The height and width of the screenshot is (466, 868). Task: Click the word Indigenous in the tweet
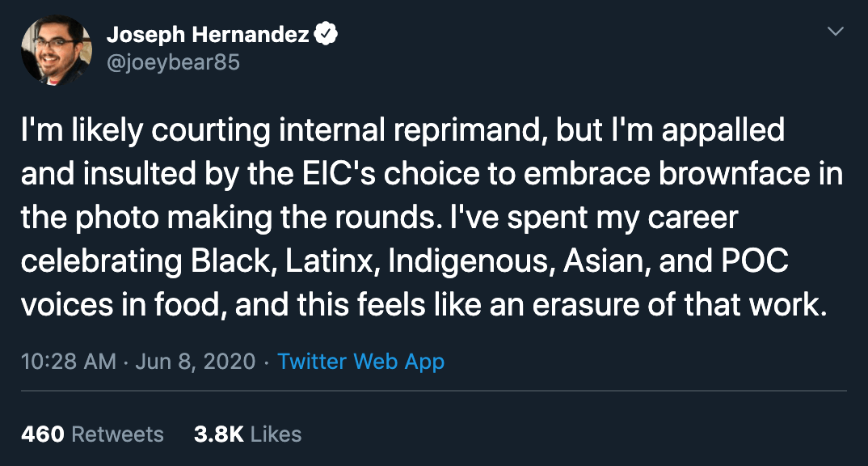(x=470, y=262)
